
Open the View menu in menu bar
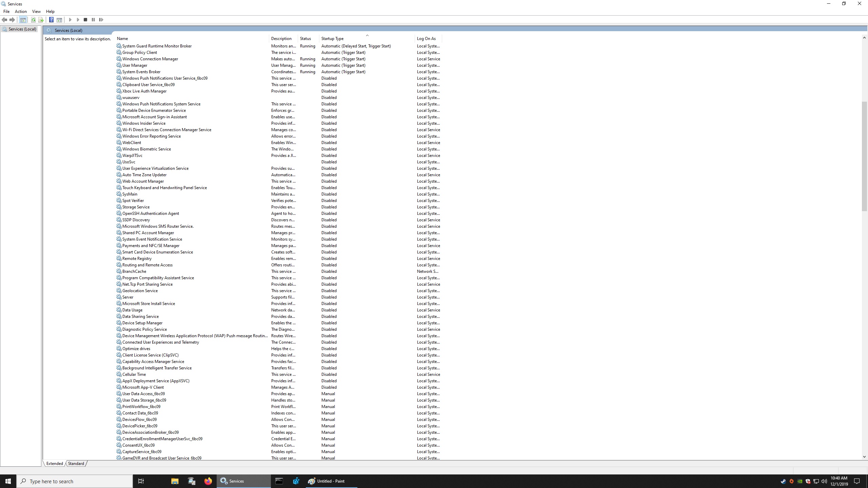pos(36,11)
